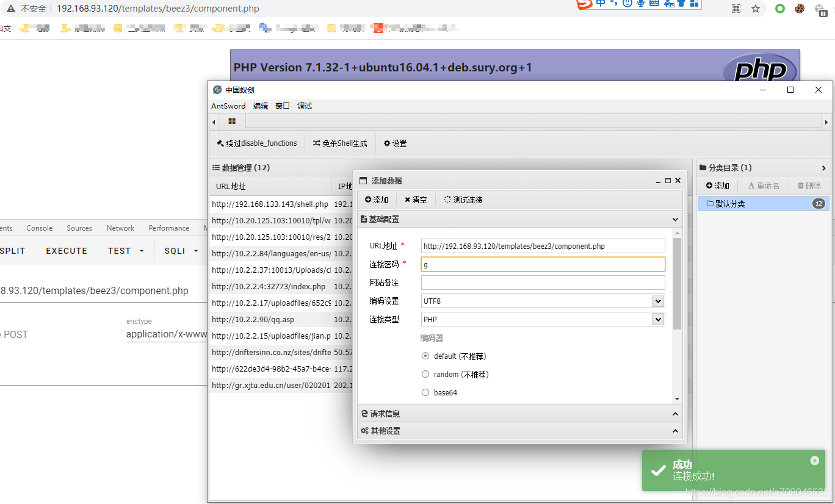Click the 添加 button in 添加数据 dialog
835x504 pixels.
tap(377, 200)
